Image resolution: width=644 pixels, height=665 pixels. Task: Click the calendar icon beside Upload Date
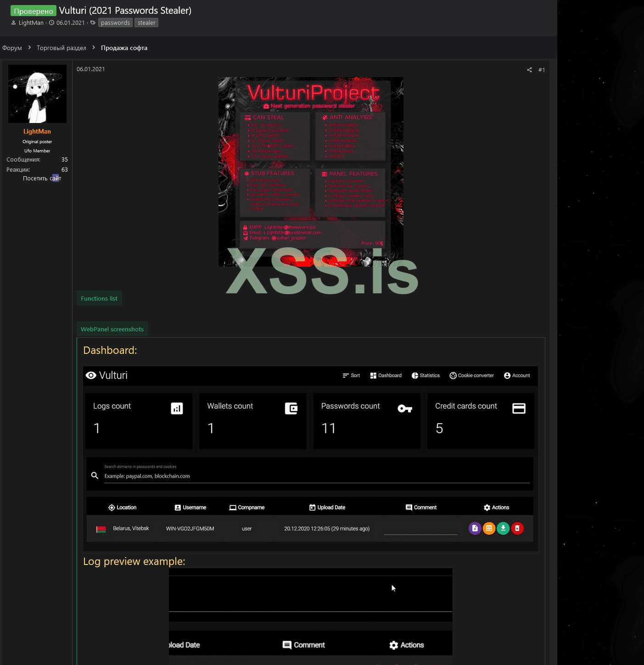(313, 508)
